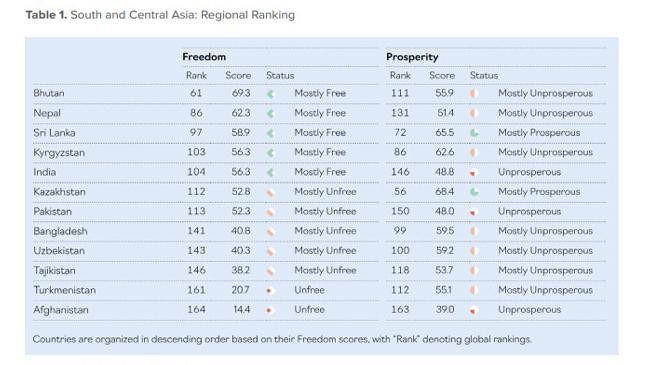The height and width of the screenshot is (365, 650).
Task: Click Nepal's Prosperity status icon
Action: coord(473,113)
